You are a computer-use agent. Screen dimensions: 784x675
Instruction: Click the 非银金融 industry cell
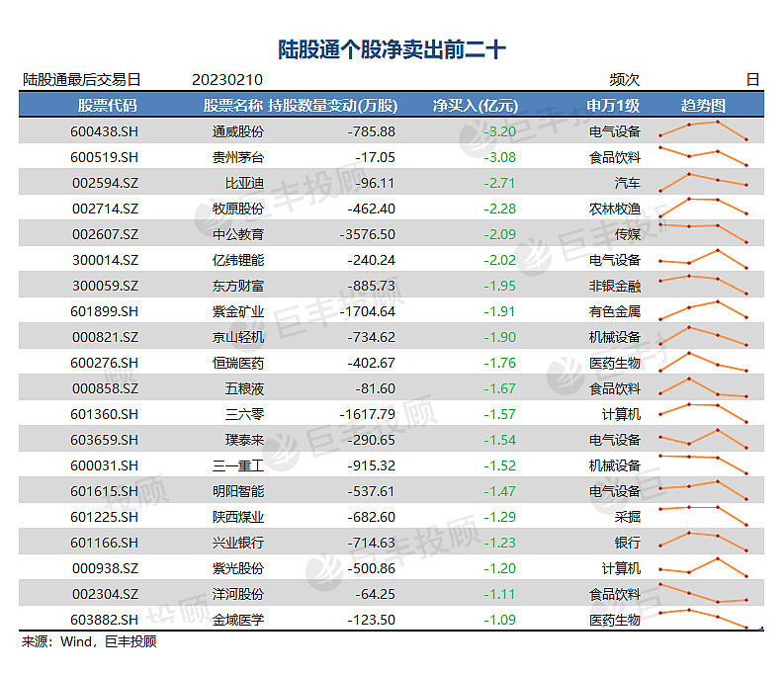(x=615, y=286)
